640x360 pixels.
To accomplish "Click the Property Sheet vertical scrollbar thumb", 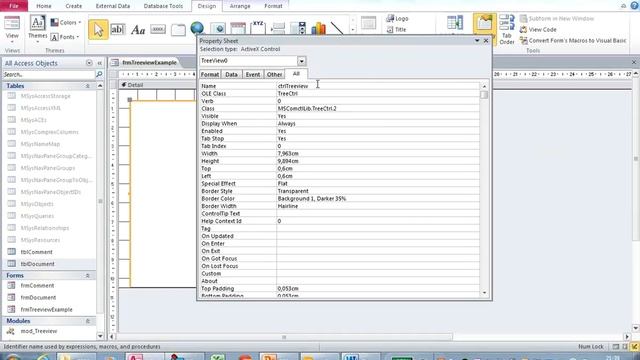I will click(x=484, y=95).
